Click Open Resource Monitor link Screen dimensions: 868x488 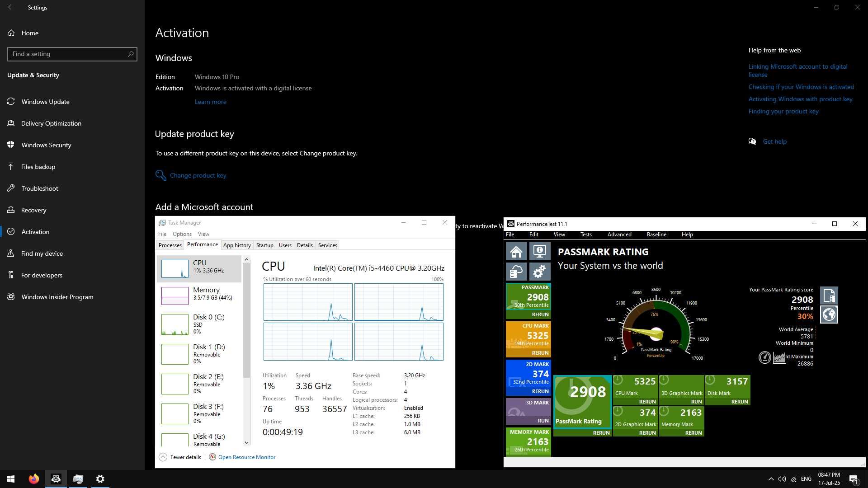pyautogui.click(x=247, y=457)
